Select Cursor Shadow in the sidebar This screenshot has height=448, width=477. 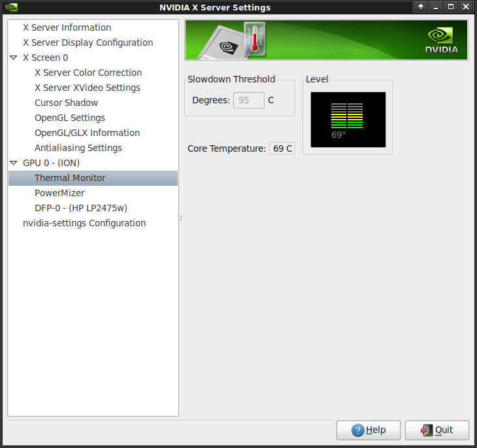point(66,103)
